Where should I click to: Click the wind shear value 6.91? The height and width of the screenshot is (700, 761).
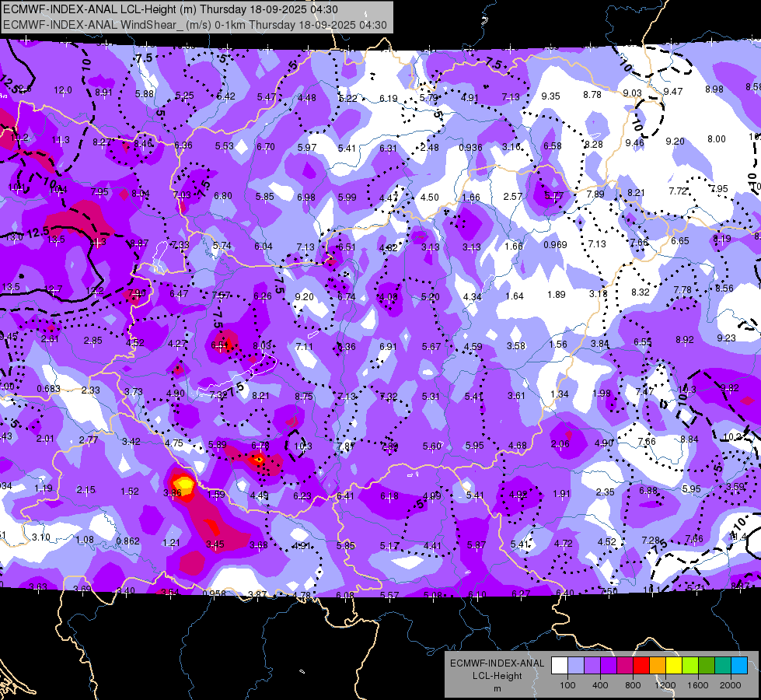pyautogui.click(x=388, y=346)
